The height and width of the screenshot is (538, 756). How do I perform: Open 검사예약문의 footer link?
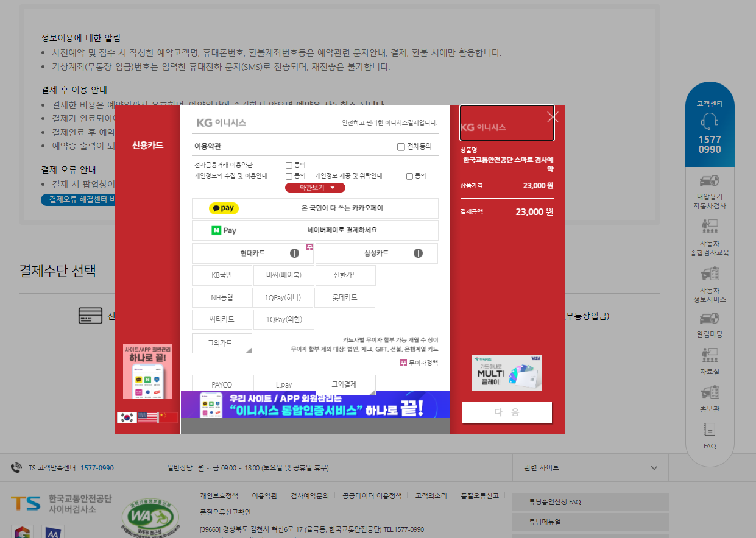pos(309,495)
